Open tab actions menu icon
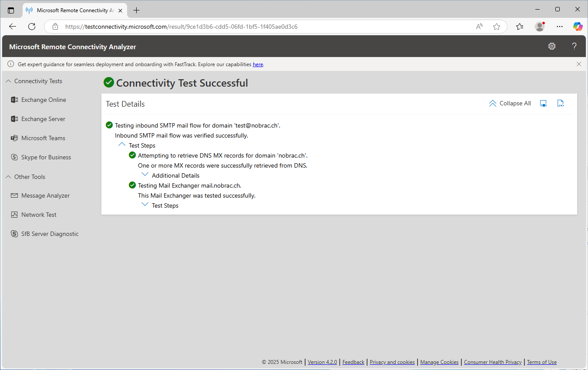The height and width of the screenshot is (370, 588). click(x=11, y=10)
